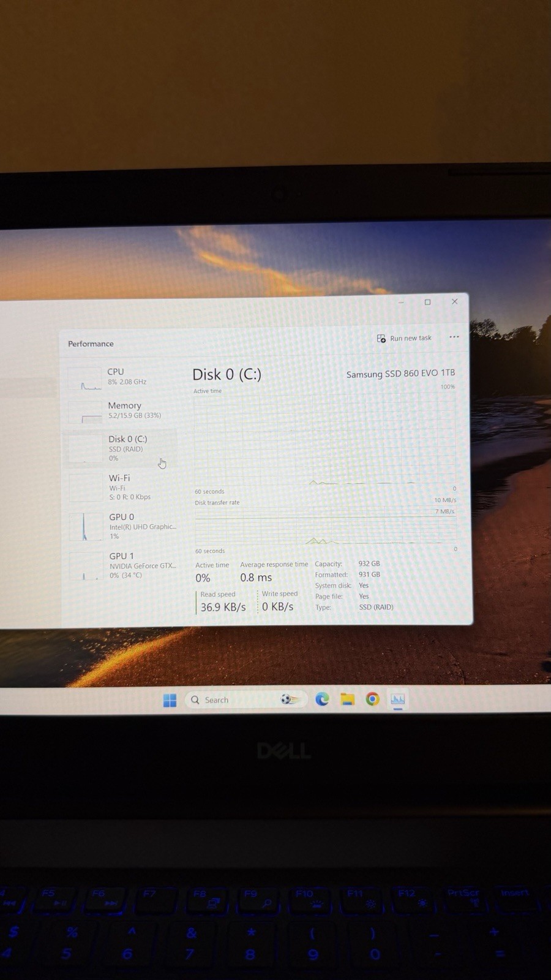The width and height of the screenshot is (551, 980).
Task: Select GPU 1 NVIDIA GeForce entry
Action: coord(120,565)
